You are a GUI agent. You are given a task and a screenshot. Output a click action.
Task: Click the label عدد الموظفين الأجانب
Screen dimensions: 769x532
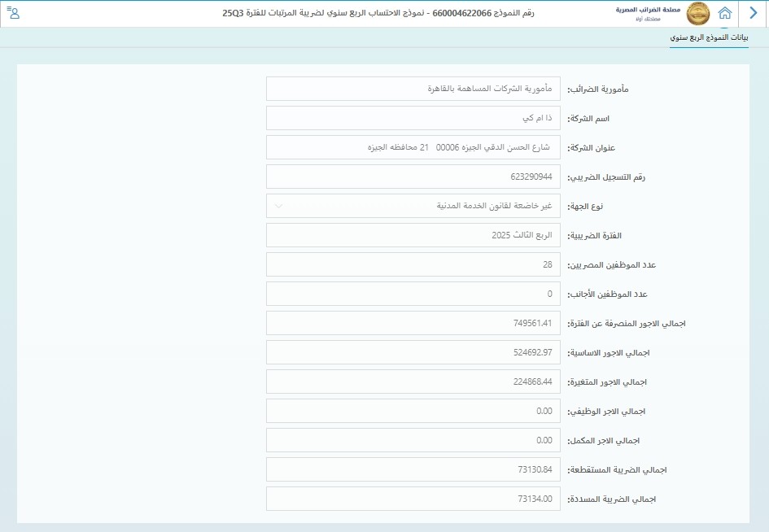click(607, 294)
